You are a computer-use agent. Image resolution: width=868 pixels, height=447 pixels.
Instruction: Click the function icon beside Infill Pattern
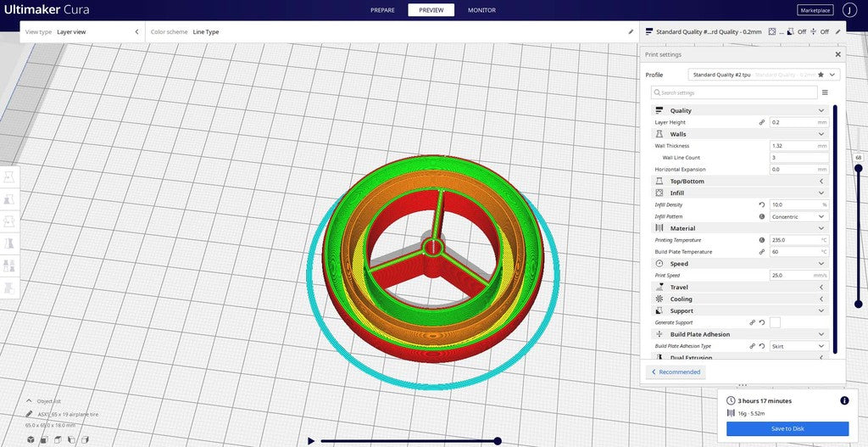pos(762,216)
